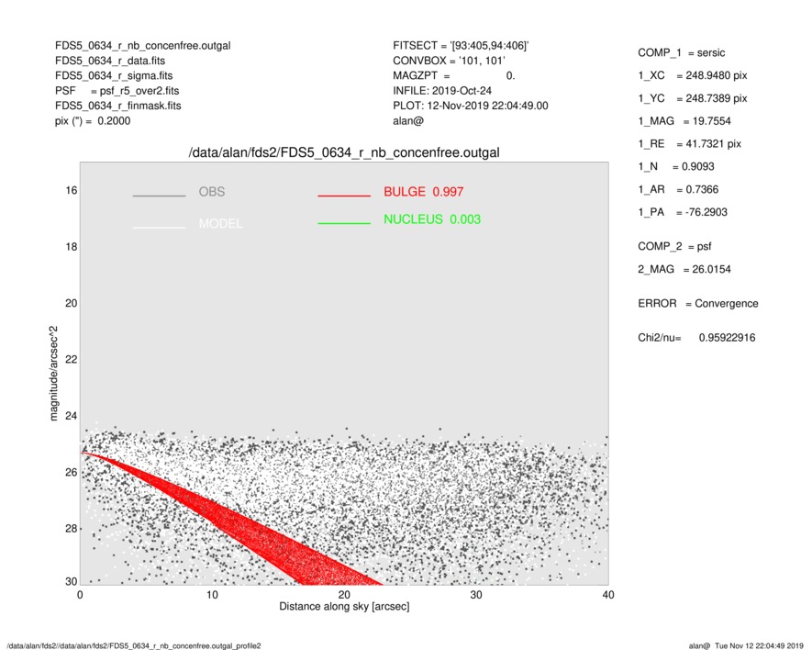The height and width of the screenshot is (650, 812).
Task: Click the pix (") = 0.2000 value
Action: (93, 121)
